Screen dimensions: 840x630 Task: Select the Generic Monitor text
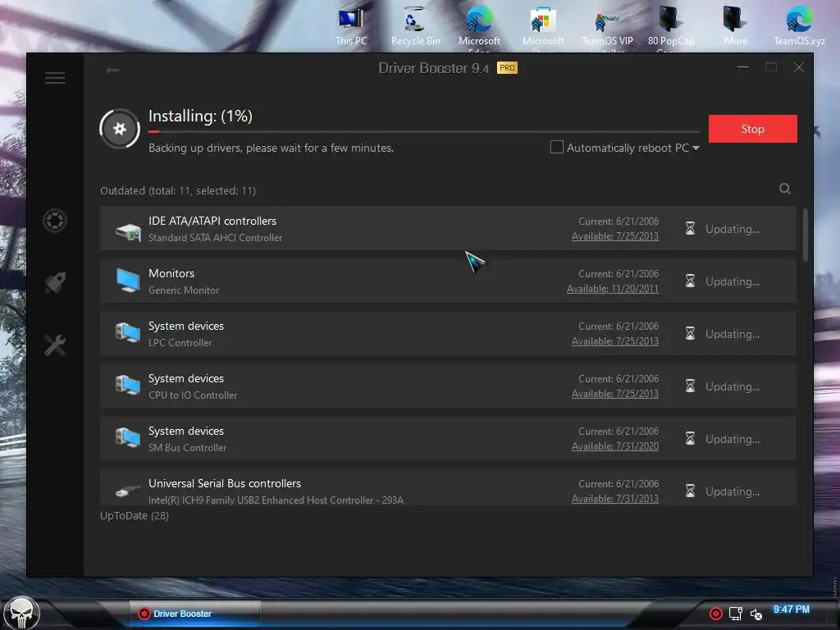point(184,290)
